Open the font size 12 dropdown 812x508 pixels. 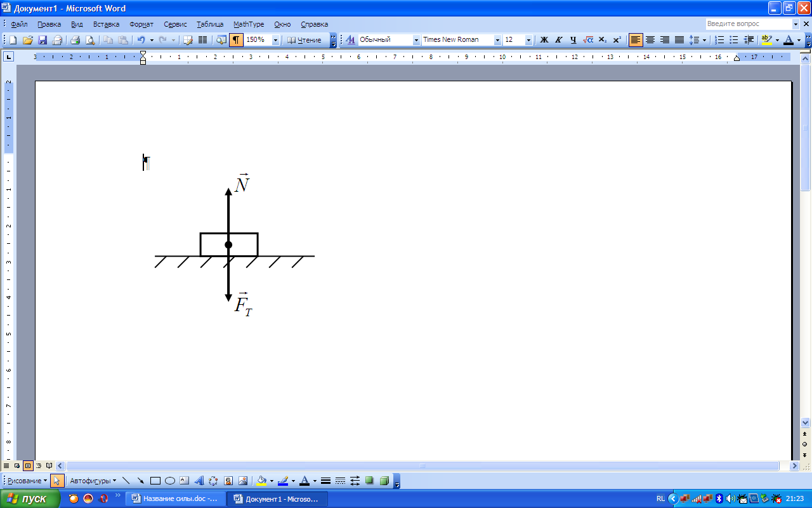(x=528, y=40)
